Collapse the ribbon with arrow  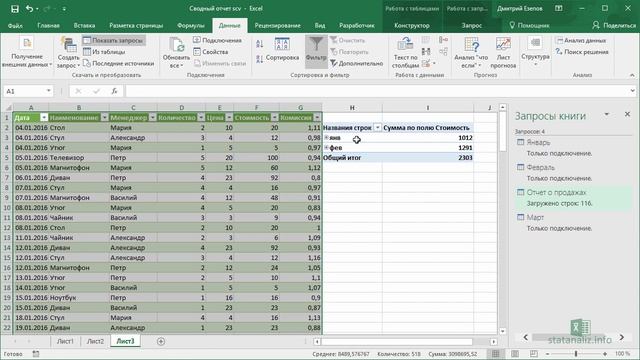point(632,75)
